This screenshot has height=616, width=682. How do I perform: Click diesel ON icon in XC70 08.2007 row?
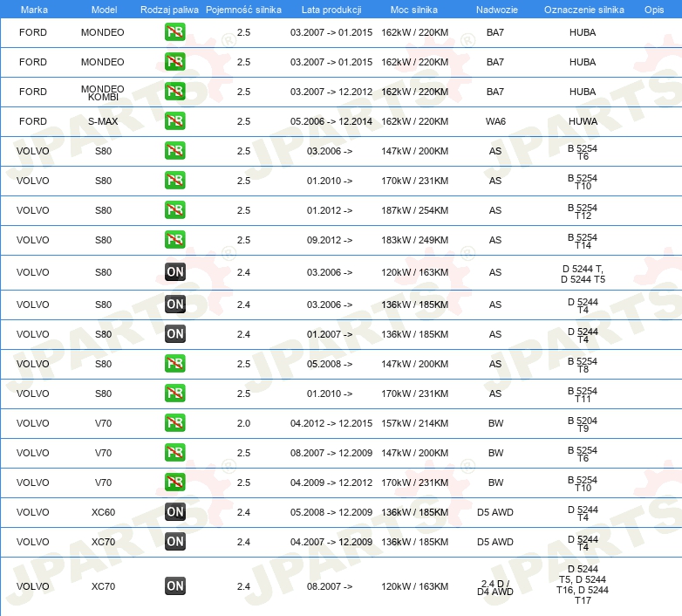pyautogui.click(x=174, y=585)
